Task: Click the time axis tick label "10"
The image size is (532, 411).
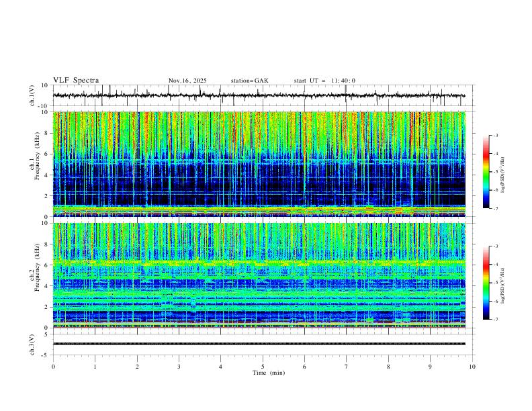Action: point(472,367)
